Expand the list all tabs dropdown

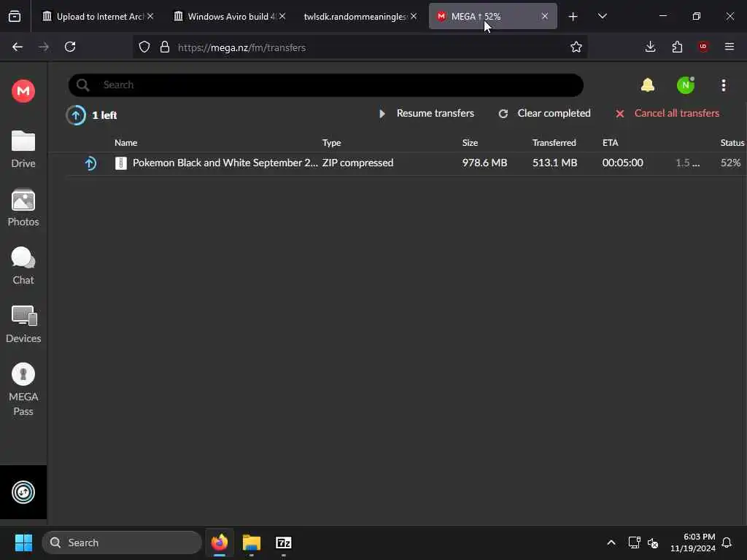tap(602, 17)
